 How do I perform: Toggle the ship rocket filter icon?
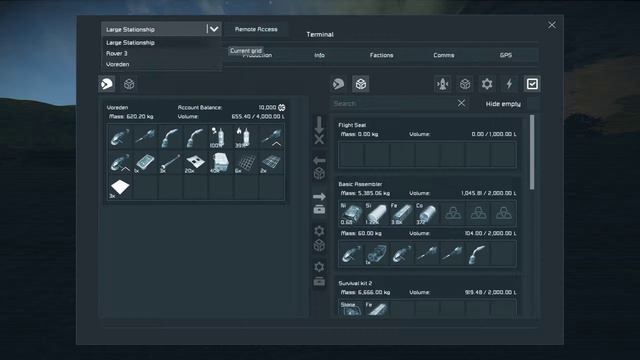443,84
